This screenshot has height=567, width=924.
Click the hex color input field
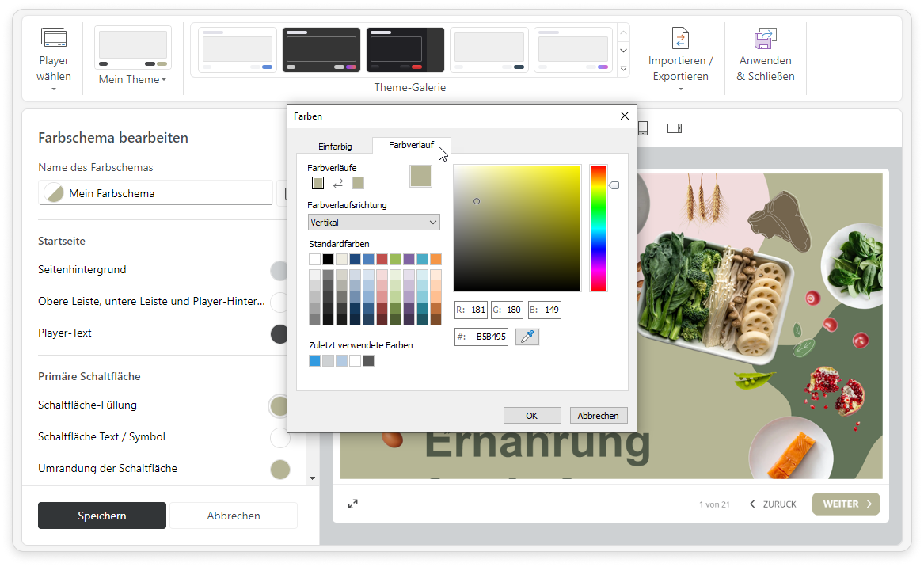coord(482,337)
